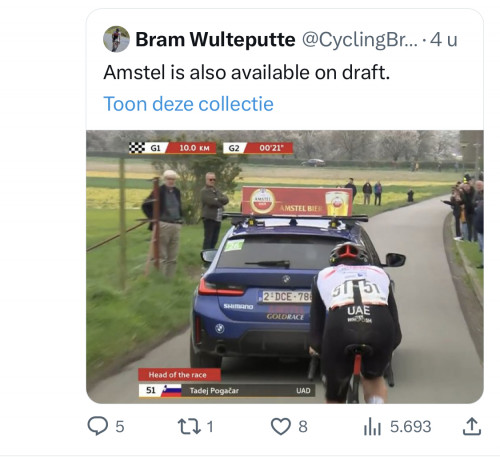Click the tweet text about Amstel draft

pyautogui.click(x=246, y=72)
